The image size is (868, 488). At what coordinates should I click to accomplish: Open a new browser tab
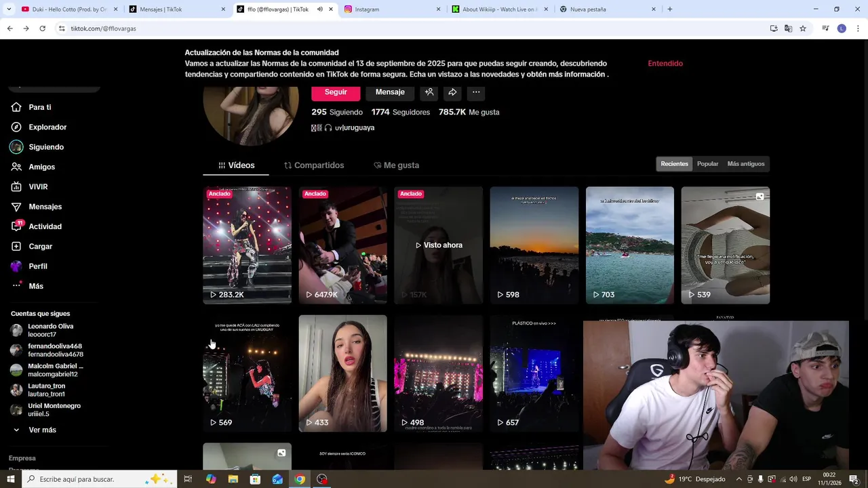(x=669, y=9)
